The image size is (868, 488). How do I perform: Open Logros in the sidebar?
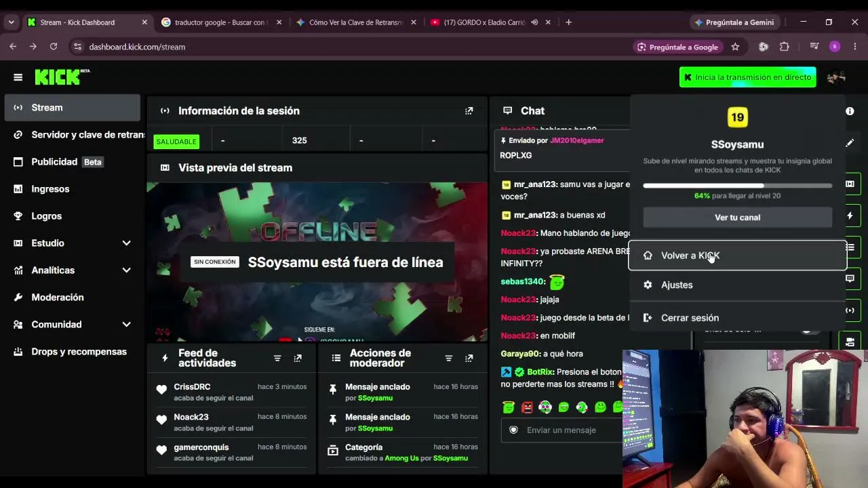[x=73, y=216]
